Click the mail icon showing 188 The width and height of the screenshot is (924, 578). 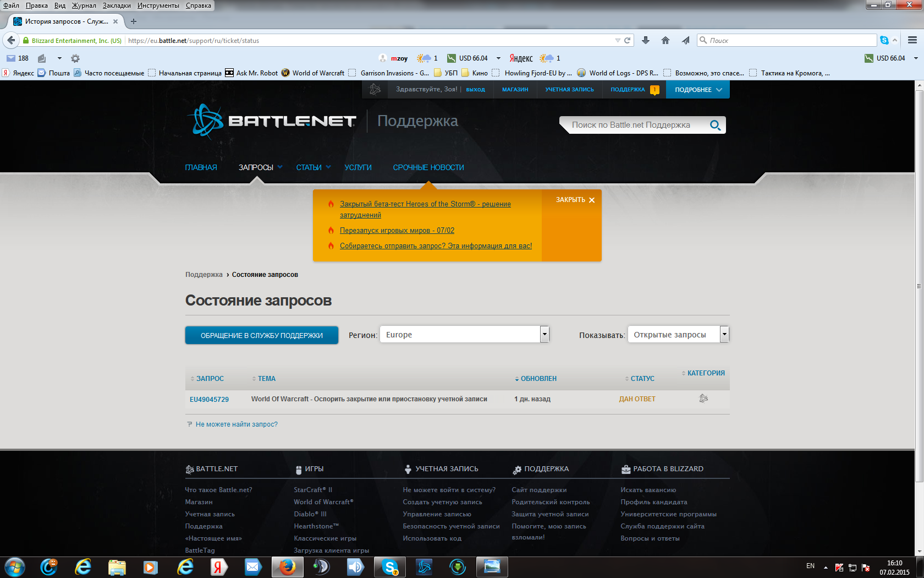(x=17, y=58)
